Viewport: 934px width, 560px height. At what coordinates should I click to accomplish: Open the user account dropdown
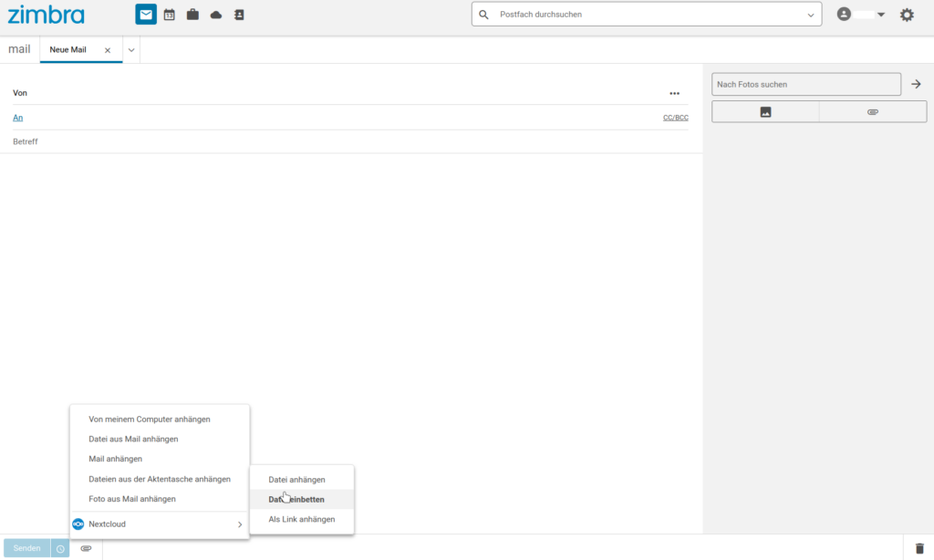(x=861, y=15)
